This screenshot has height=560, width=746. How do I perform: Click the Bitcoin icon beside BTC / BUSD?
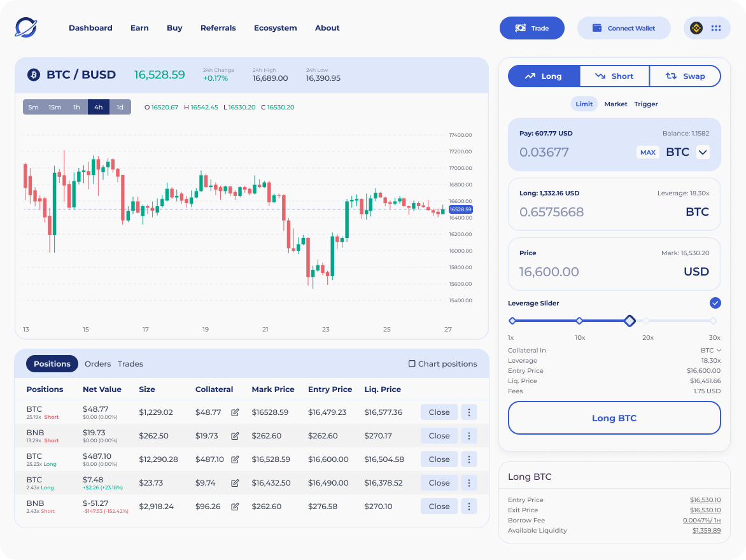pos(33,75)
